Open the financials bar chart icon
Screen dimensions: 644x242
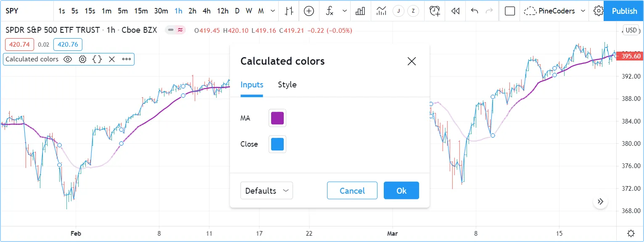(360, 11)
